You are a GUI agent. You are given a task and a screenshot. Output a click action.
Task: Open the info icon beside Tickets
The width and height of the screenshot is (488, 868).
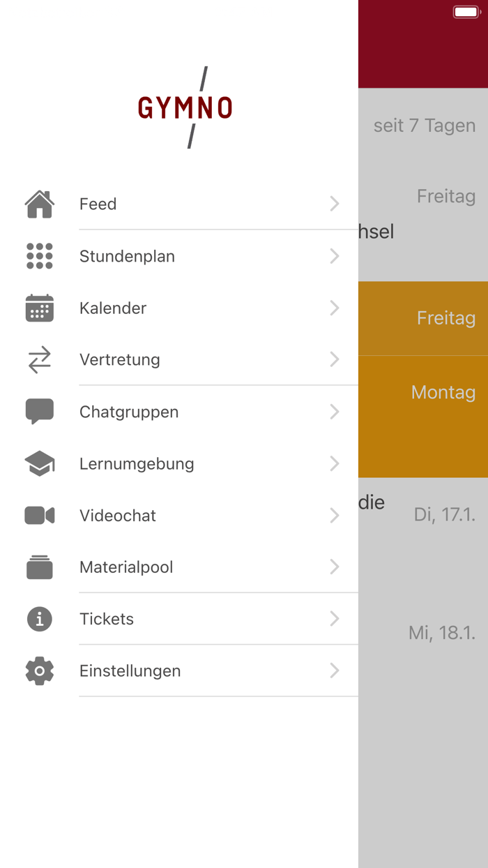pos(39,619)
